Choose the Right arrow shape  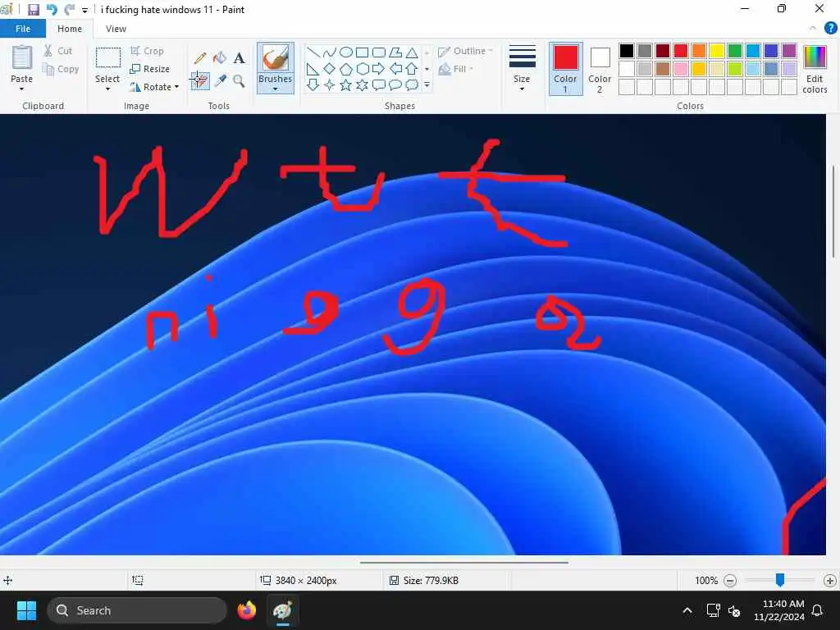379,69
